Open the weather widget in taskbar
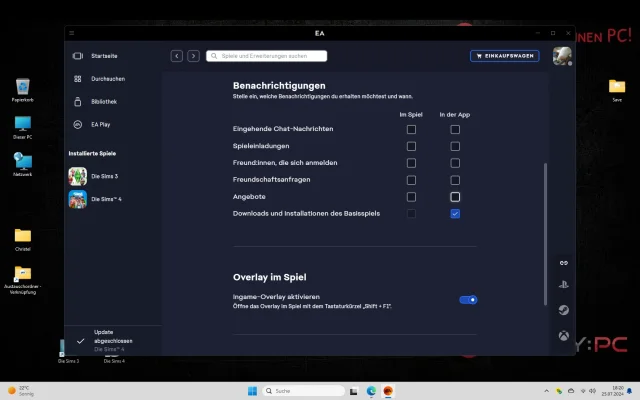 (21, 391)
